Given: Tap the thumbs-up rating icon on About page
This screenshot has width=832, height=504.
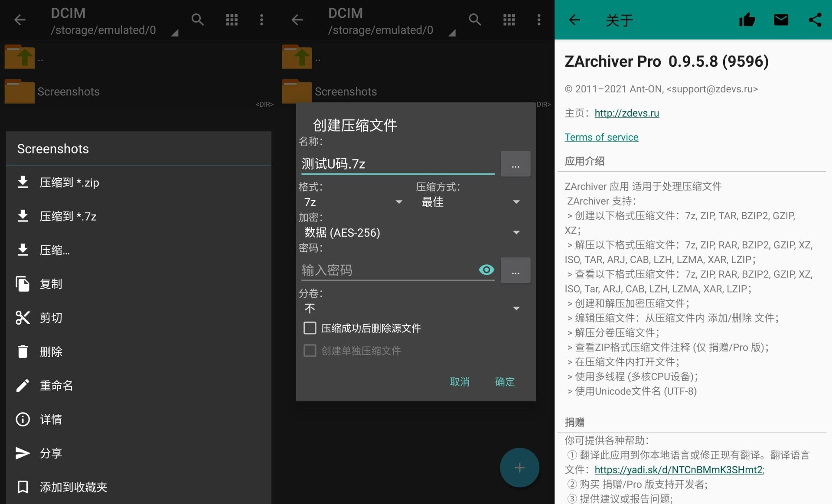Looking at the screenshot, I should 747,20.
